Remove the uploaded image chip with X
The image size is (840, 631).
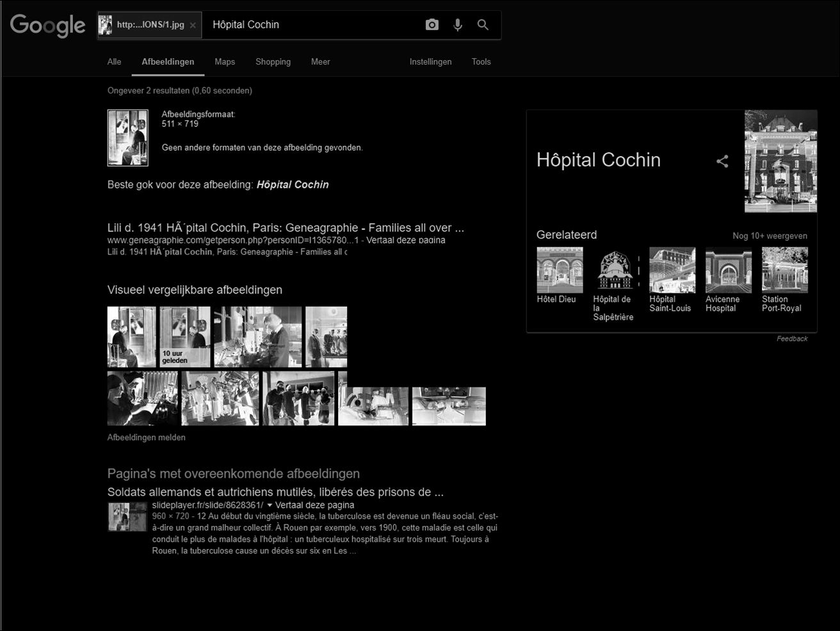193,26
